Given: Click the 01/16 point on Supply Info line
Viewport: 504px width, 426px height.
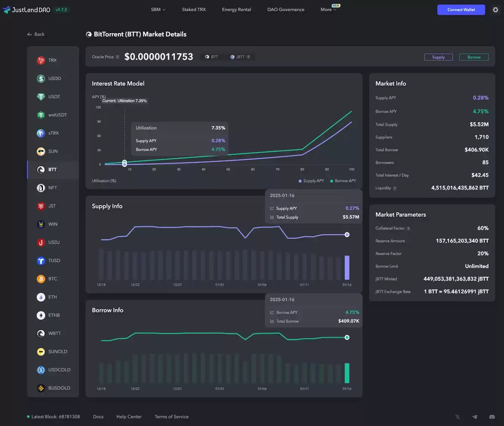Looking at the screenshot, I should click(x=347, y=235).
